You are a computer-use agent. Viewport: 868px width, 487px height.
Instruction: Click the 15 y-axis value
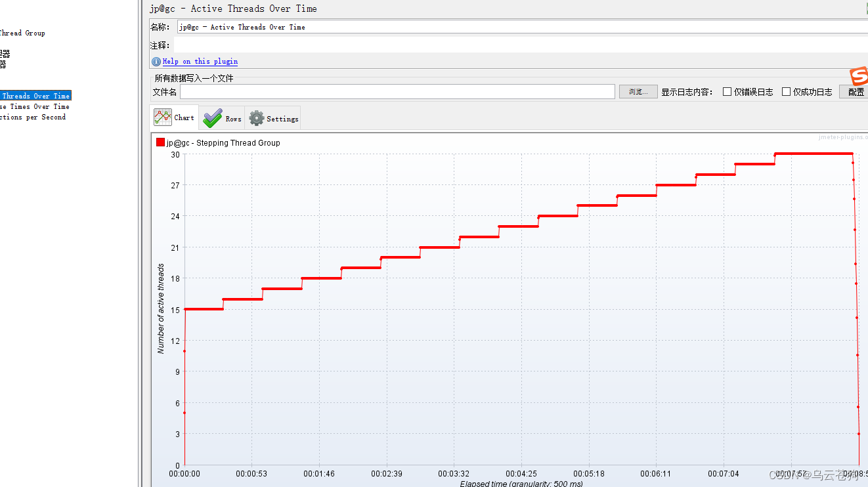pyautogui.click(x=175, y=310)
